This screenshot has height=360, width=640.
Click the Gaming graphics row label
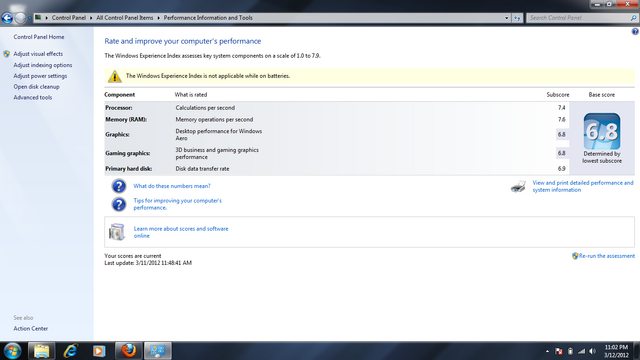pos(128,153)
